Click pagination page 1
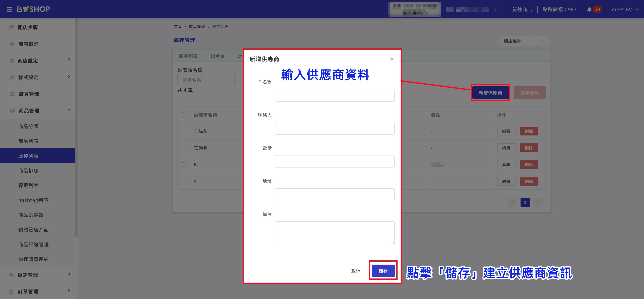Image resolution: width=644 pixels, height=299 pixels. click(x=525, y=202)
